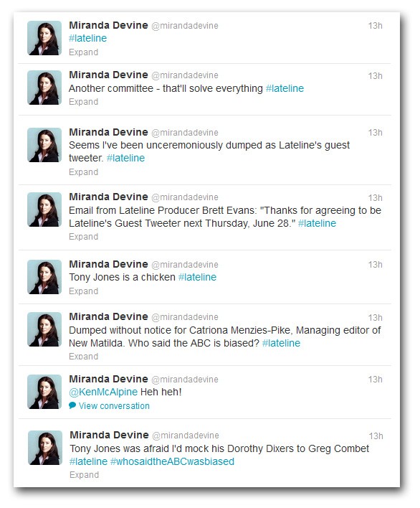
Task: Open 13h timestamp on the Heh heh reply
Action: point(375,380)
